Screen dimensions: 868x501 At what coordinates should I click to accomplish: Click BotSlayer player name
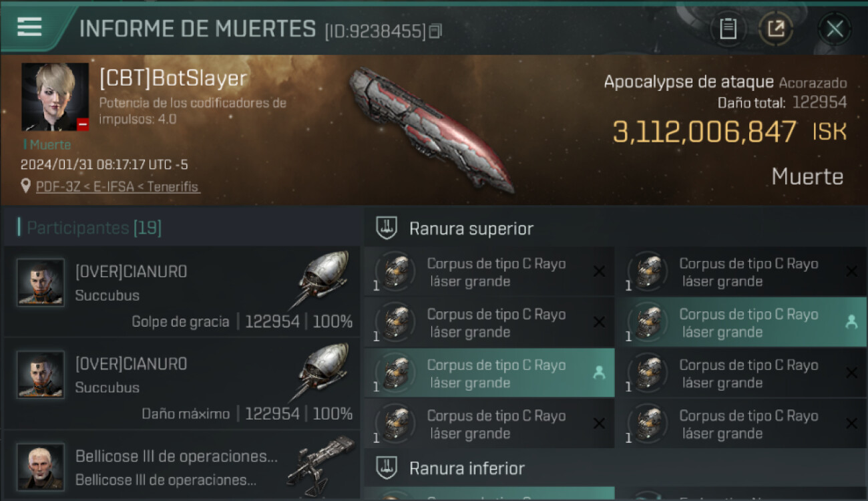[173, 78]
